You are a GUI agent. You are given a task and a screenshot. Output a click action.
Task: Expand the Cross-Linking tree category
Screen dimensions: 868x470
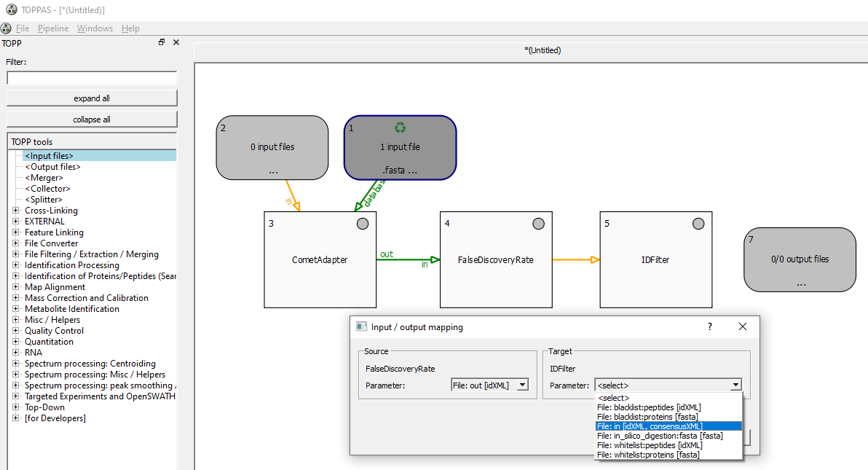16,211
